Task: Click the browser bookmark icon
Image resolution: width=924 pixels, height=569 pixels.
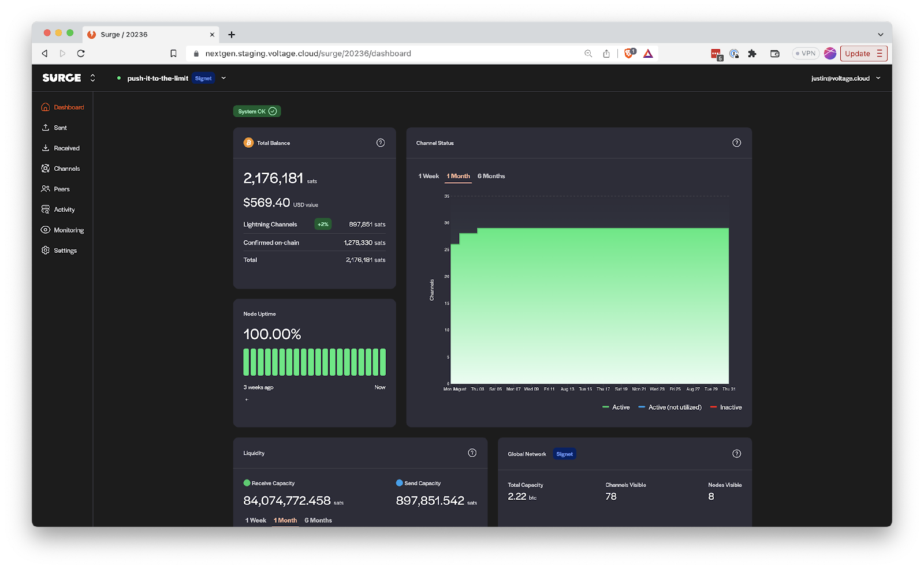Action: (x=173, y=54)
